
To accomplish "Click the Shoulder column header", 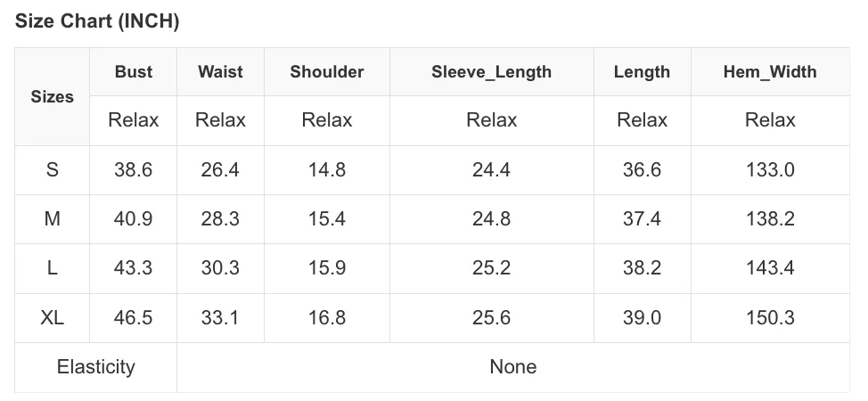I will 327,72.
